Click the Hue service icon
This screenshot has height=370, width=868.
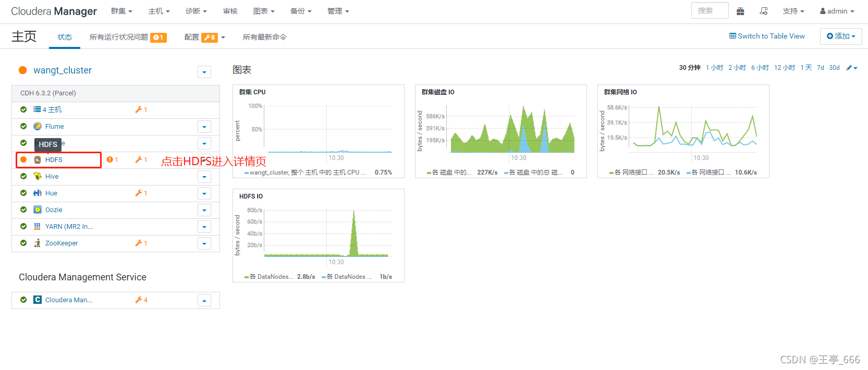coord(38,193)
